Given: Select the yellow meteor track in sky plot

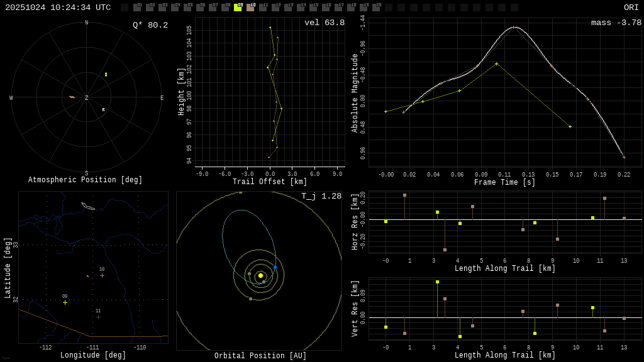Looking at the screenshot, I should (106, 74).
